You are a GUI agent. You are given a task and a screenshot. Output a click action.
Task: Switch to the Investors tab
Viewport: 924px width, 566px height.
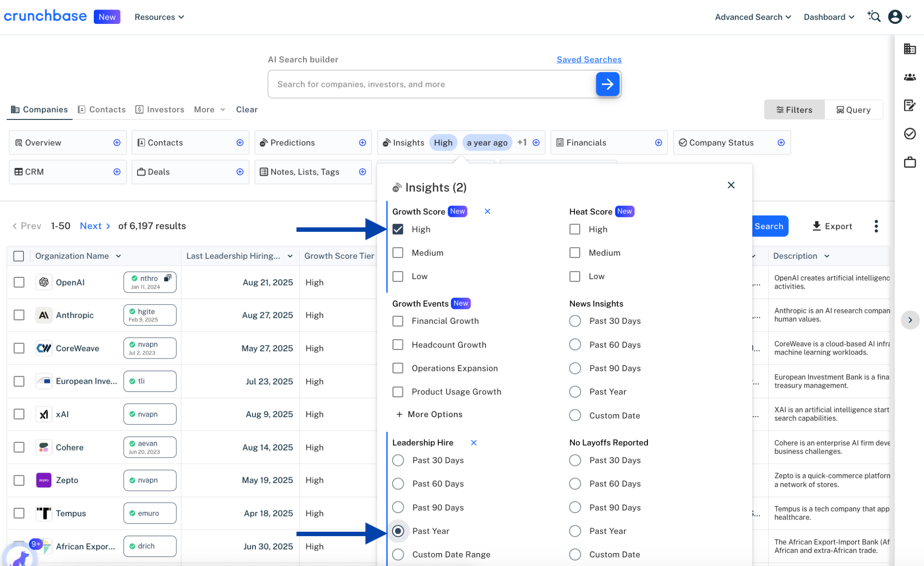160,109
